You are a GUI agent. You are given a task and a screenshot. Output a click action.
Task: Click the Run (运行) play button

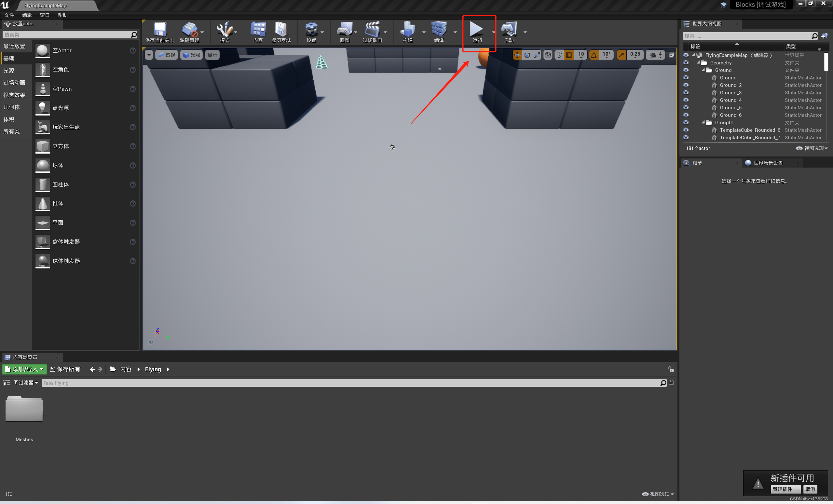[x=476, y=29]
